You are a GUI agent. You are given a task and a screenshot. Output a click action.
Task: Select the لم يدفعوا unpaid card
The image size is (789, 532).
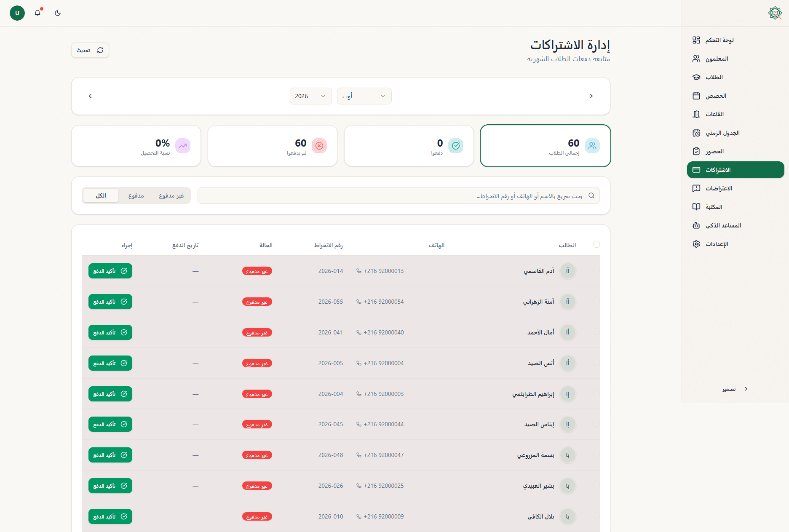point(273,146)
